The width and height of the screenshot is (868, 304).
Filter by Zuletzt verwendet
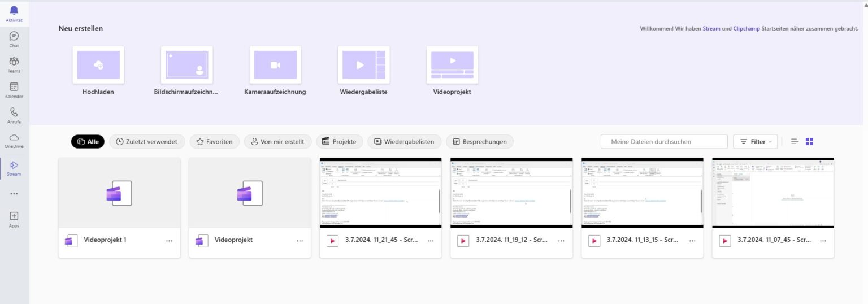point(147,142)
